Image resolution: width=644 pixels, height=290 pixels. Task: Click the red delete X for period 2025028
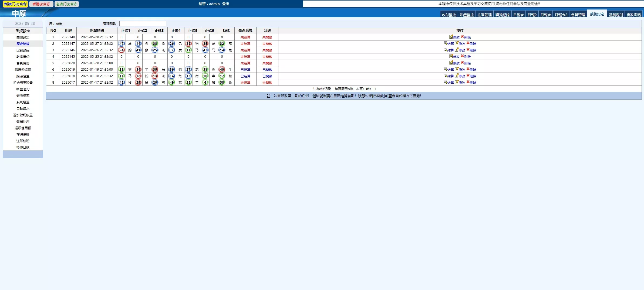[462, 63]
